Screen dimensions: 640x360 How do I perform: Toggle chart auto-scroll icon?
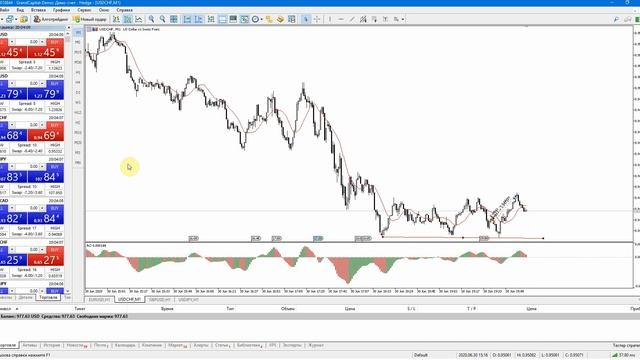187,19
